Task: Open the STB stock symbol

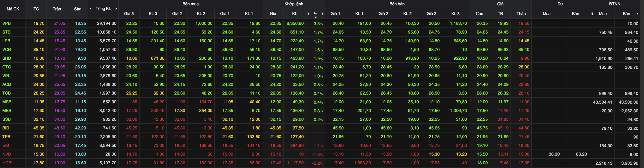Action: (6, 32)
